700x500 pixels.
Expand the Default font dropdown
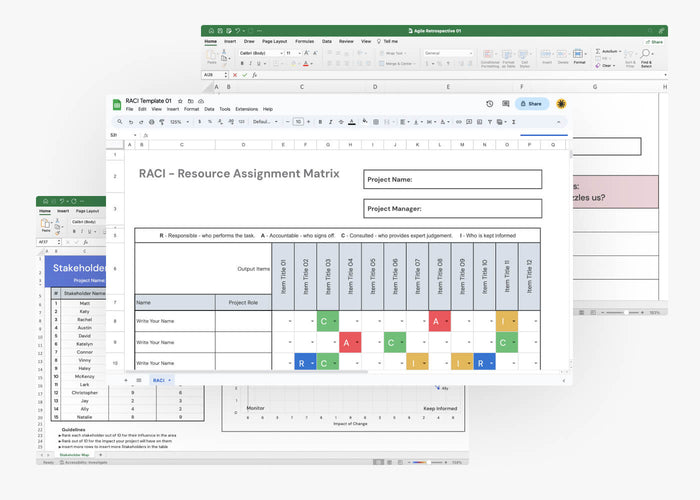pyautogui.click(x=263, y=121)
